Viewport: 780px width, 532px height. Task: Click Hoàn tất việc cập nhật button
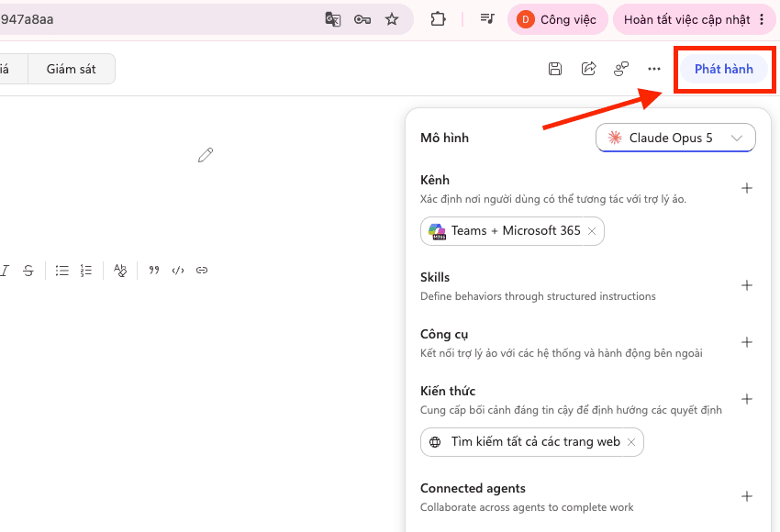[686, 19]
